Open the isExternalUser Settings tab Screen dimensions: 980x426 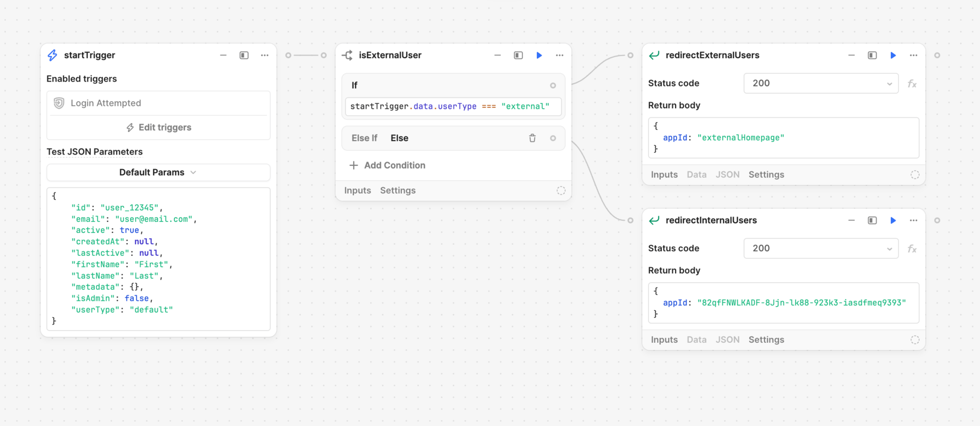[398, 190]
